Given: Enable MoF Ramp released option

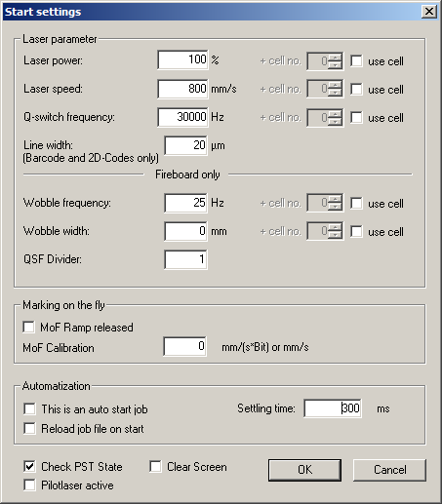Looking at the screenshot, I should pyautogui.click(x=29, y=327).
